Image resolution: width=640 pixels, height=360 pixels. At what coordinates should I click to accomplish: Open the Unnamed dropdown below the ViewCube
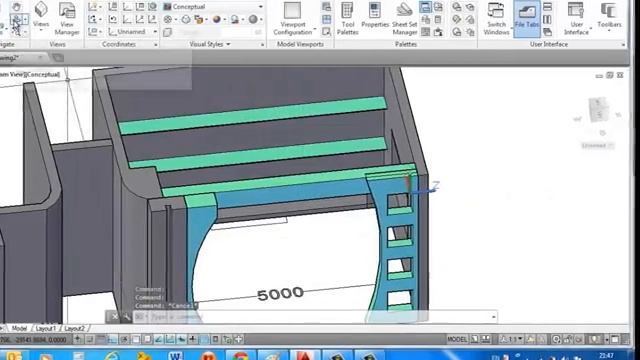click(x=597, y=145)
